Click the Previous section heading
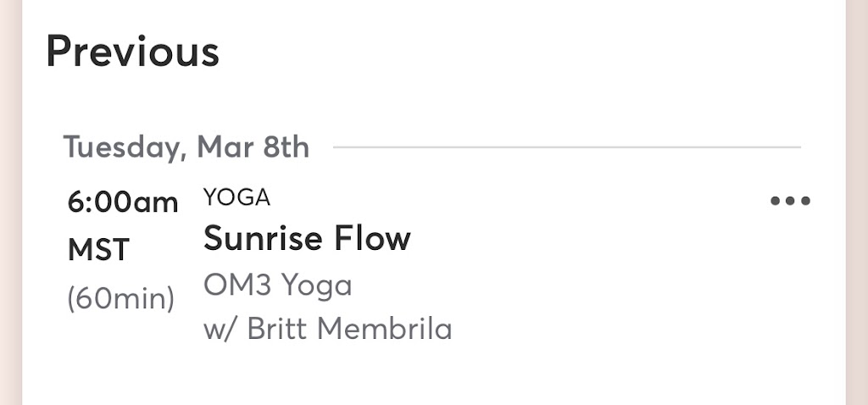868x405 pixels. tap(132, 52)
